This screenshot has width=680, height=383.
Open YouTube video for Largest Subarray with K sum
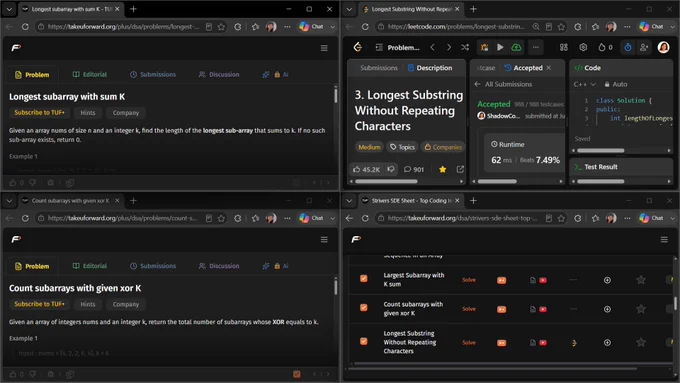[543, 281]
